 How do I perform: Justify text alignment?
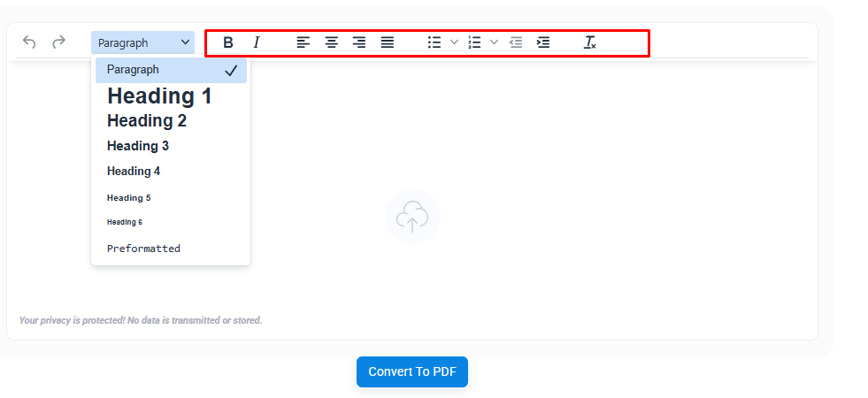tap(388, 42)
